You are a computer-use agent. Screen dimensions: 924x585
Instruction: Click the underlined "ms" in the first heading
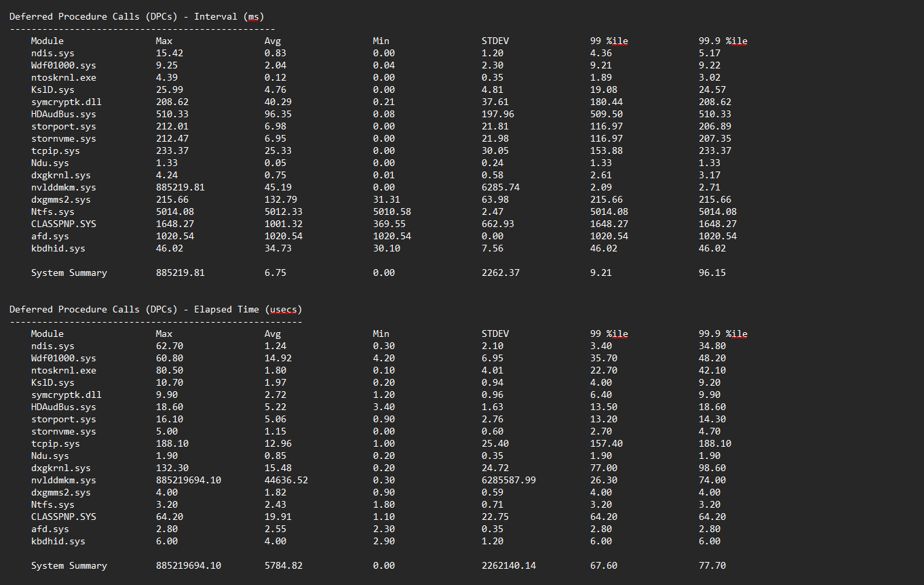pos(254,16)
